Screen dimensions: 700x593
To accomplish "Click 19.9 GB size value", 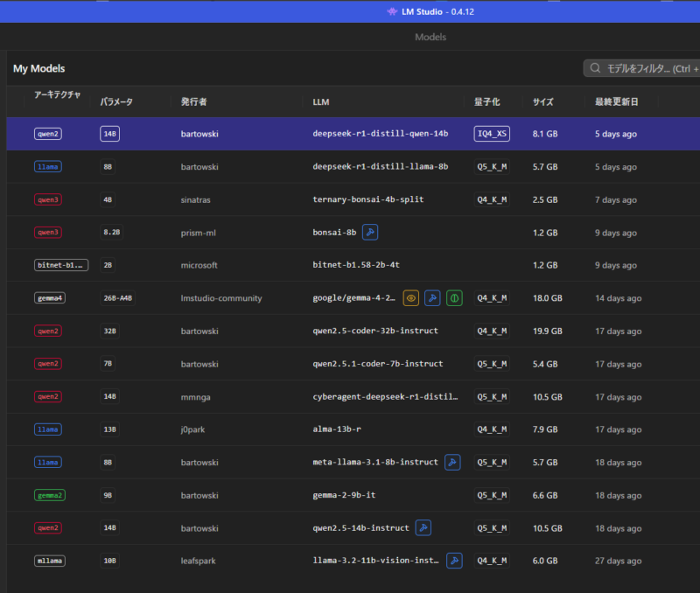I will tap(548, 331).
